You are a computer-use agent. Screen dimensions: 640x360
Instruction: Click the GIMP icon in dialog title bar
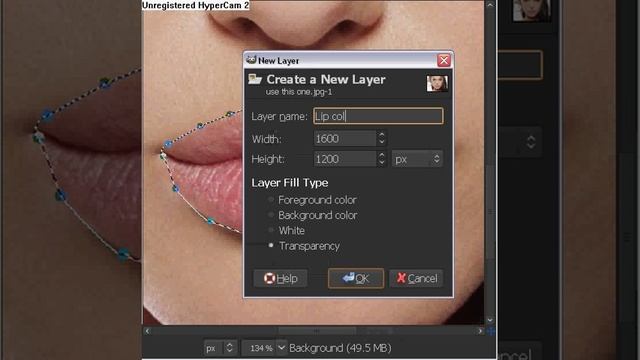(x=251, y=60)
